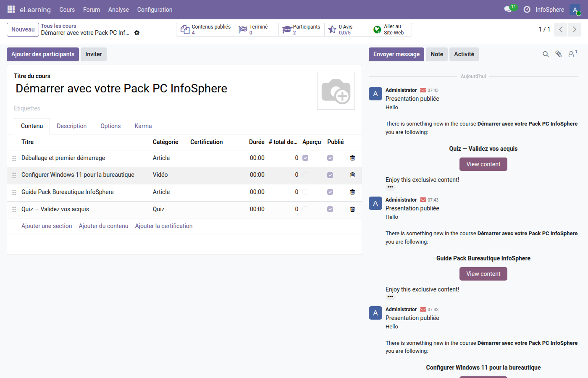Open the apps grid menu

click(10, 9)
